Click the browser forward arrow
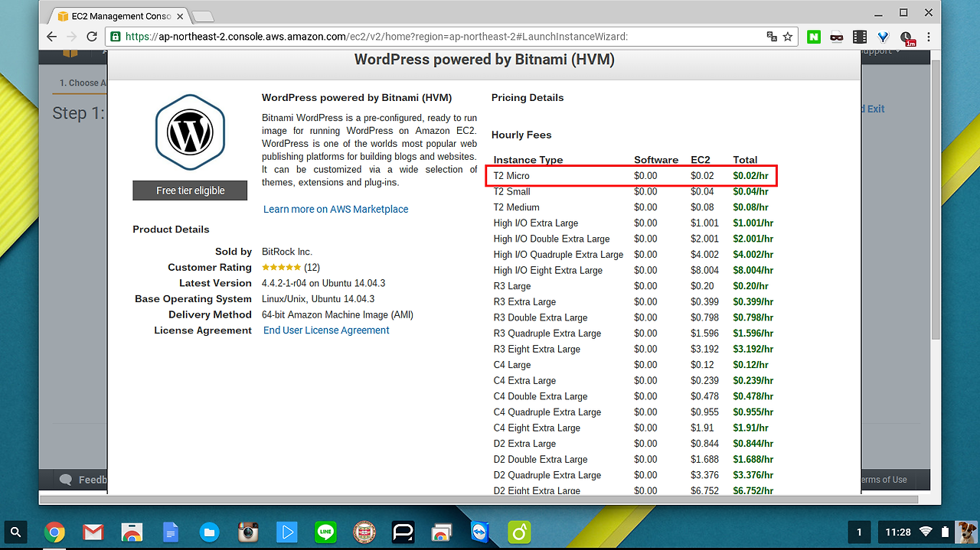Image resolution: width=980 pixels, height=550 pixels. [71, 37]
